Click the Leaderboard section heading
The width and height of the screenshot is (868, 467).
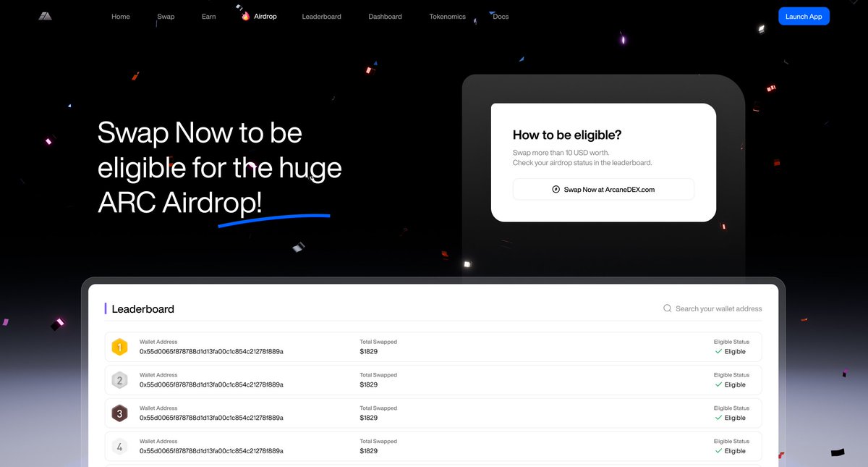click(x=142, y=309)
